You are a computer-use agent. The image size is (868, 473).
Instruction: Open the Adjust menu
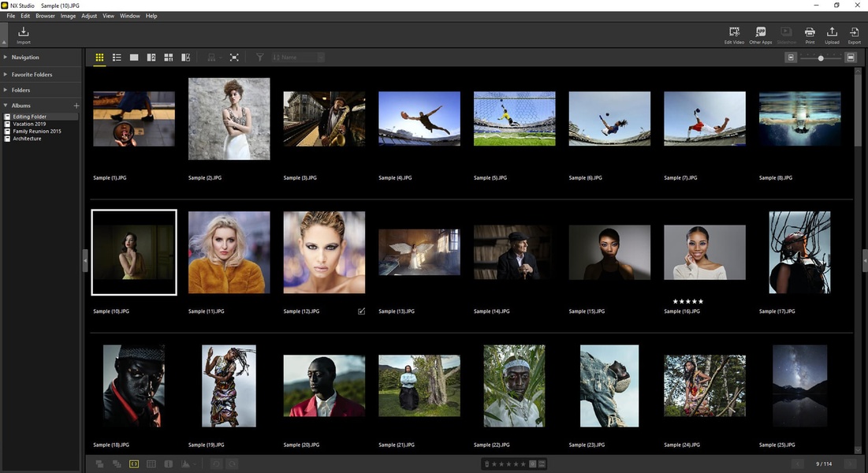pos(89,16)
